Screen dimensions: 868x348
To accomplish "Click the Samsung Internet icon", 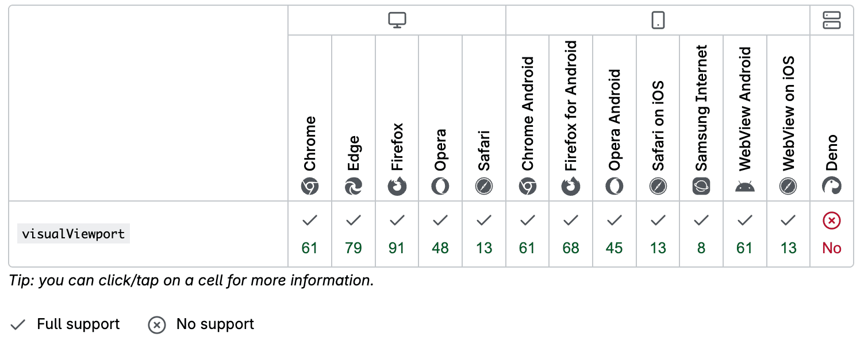I will [x=701, y=187].
